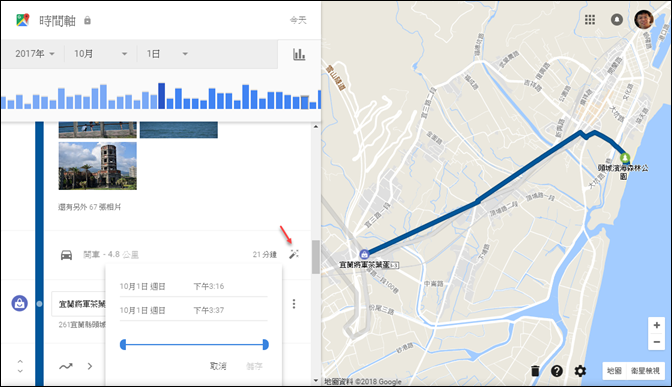Click the 取消 cancel button

[x=218, y=366]
